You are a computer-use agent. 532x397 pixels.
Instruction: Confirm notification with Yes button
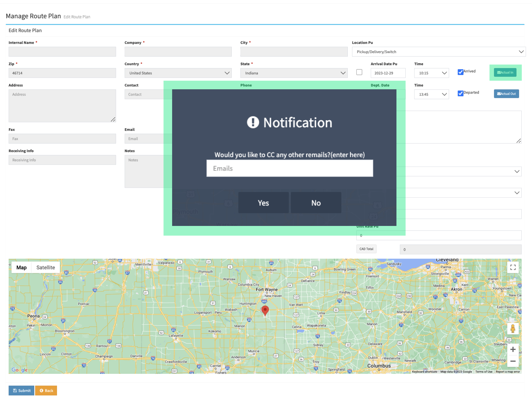point(263,203)
